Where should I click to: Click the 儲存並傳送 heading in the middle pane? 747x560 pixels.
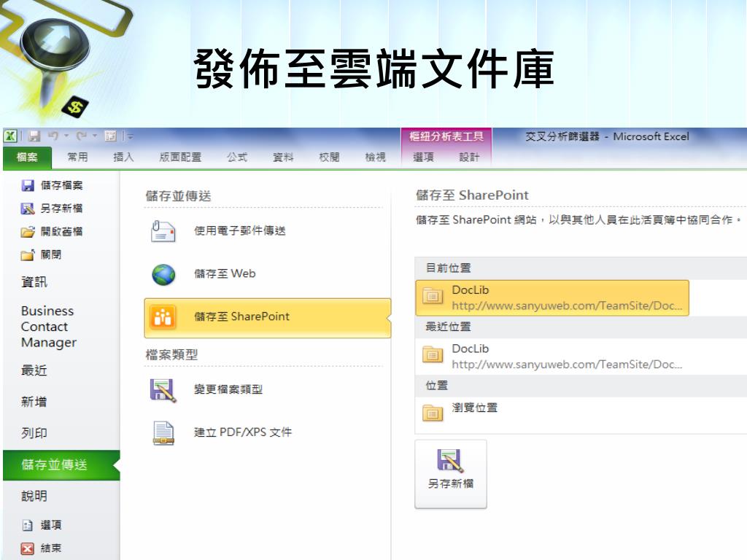pos(178,196)
